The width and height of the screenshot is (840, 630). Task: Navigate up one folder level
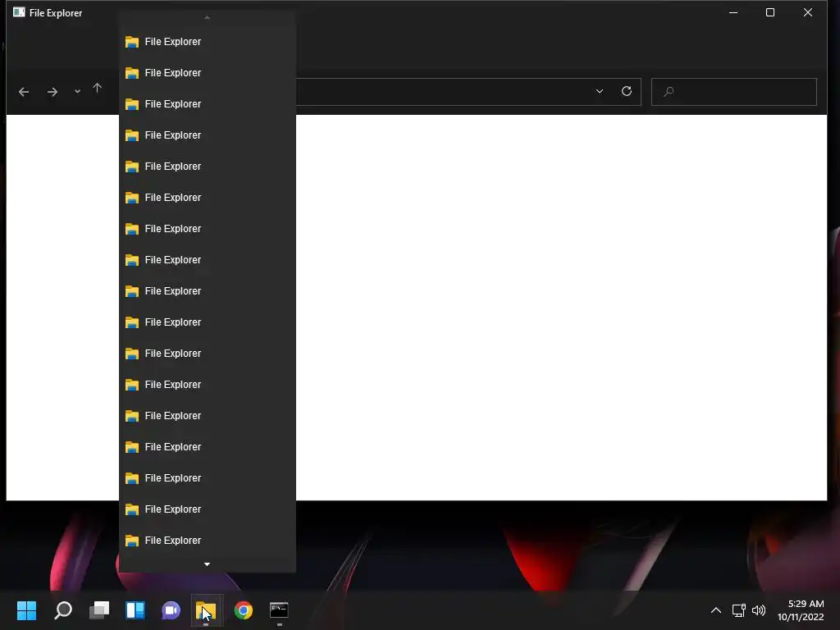click(x=97, y=88)
